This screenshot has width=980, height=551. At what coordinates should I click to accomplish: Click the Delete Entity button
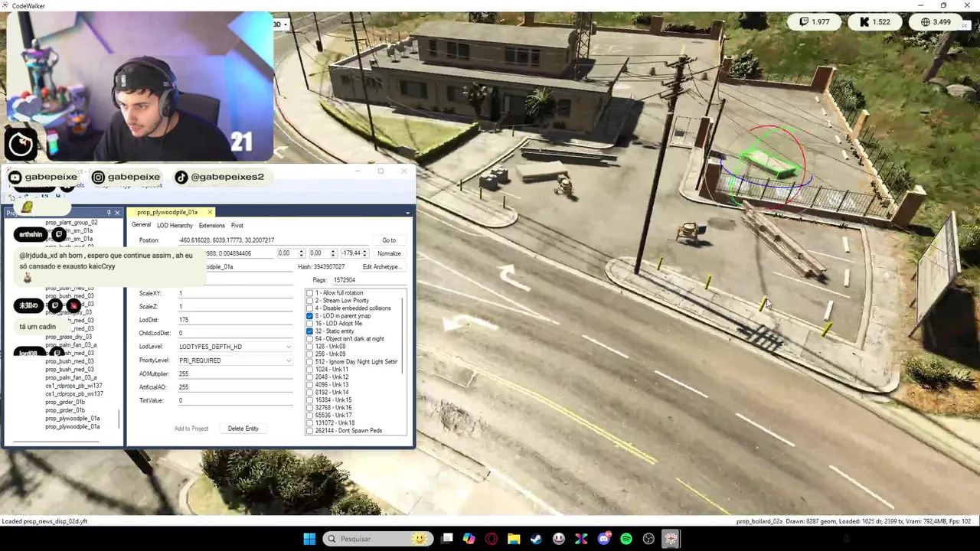coord(243,429)
